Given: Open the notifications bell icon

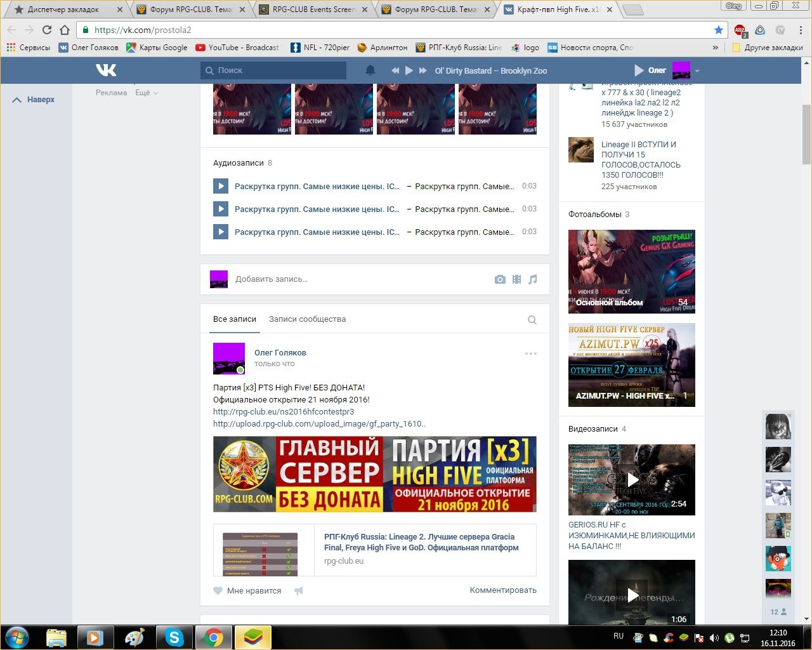Looking at the screenshot, I should tap(370, 70).
